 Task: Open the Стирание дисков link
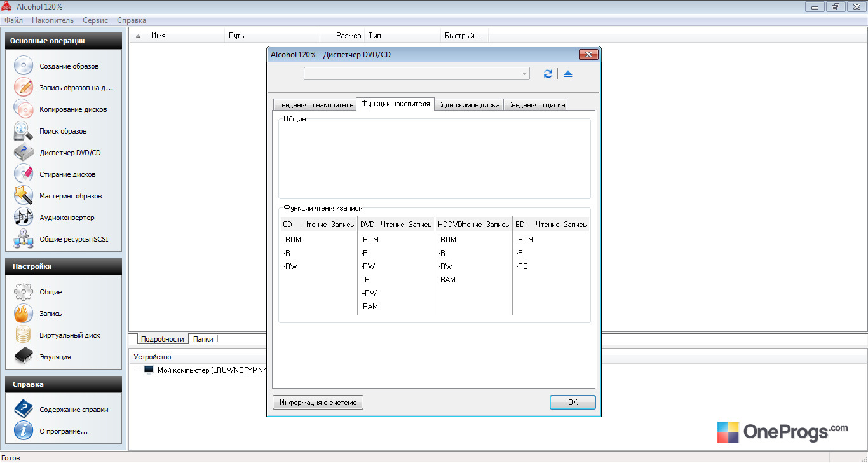67,174
